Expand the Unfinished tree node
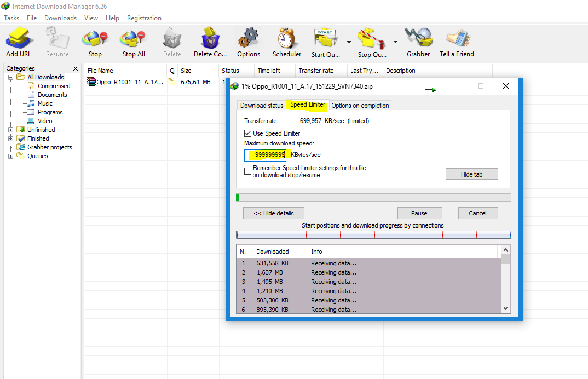The height and width of the screenshot is (379, 588). 11,130
